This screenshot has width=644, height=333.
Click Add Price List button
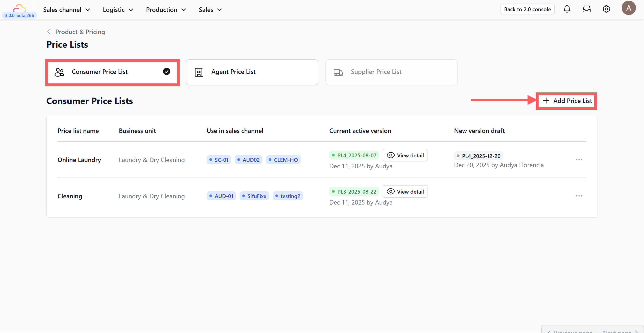click(x=567, y=101)
